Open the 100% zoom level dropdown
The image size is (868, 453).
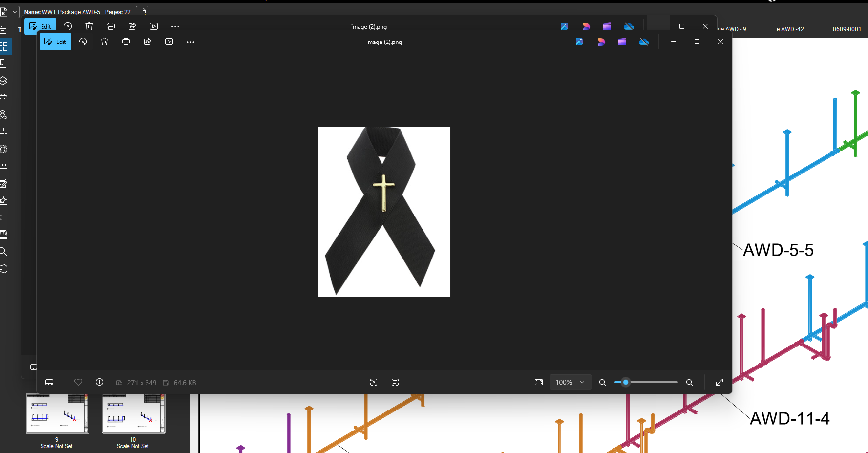570,382
